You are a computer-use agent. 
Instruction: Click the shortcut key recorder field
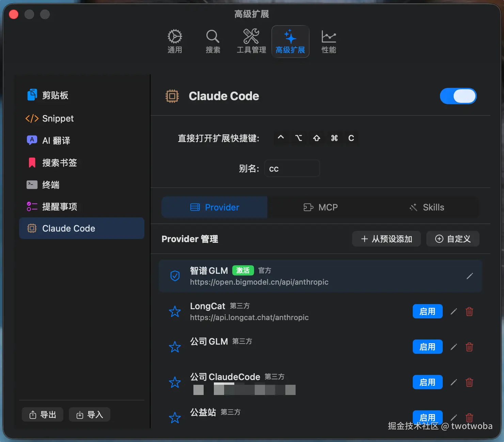[316, 138]
